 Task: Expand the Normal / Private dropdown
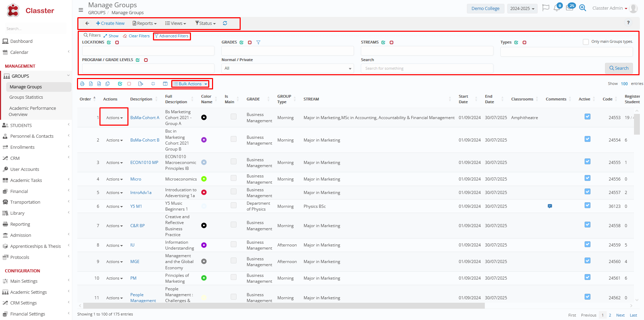tap(287, 68)
